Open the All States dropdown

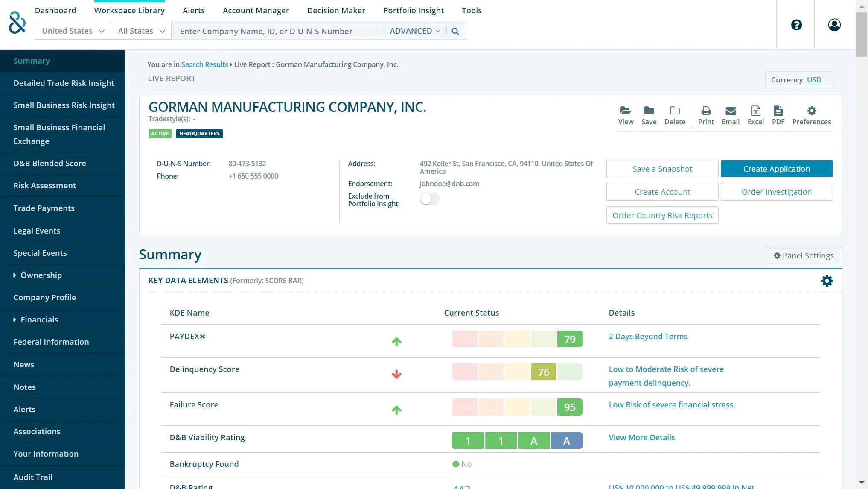tap(141, 31)
